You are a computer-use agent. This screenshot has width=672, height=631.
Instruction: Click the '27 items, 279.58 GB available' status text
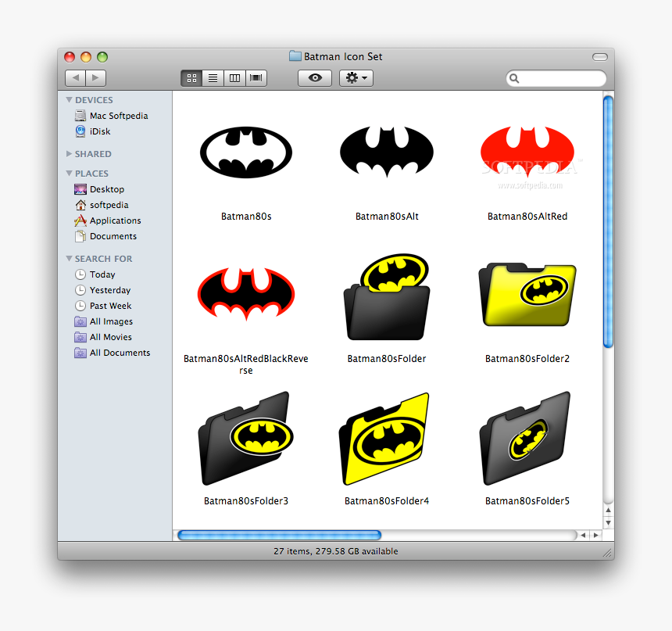coord(336,552)
